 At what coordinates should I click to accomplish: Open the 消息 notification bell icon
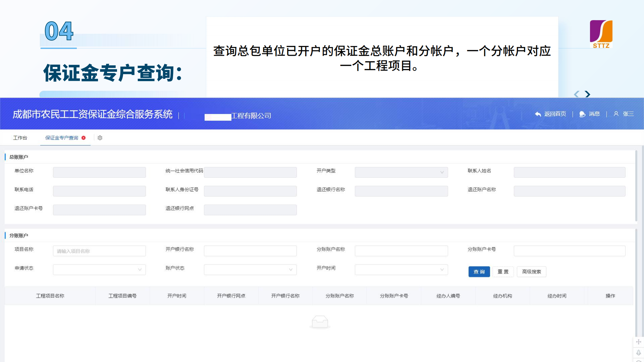click(583, 114)
